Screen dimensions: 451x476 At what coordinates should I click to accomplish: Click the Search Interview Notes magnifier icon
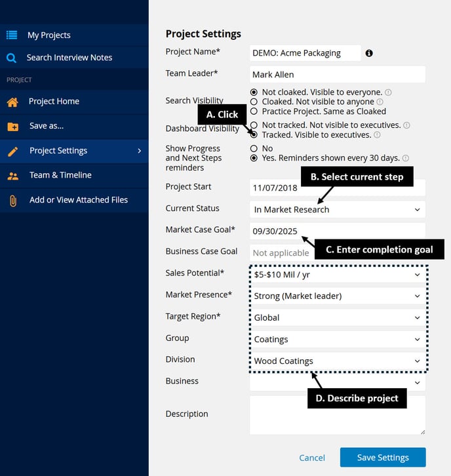click(x=11, y=58)
